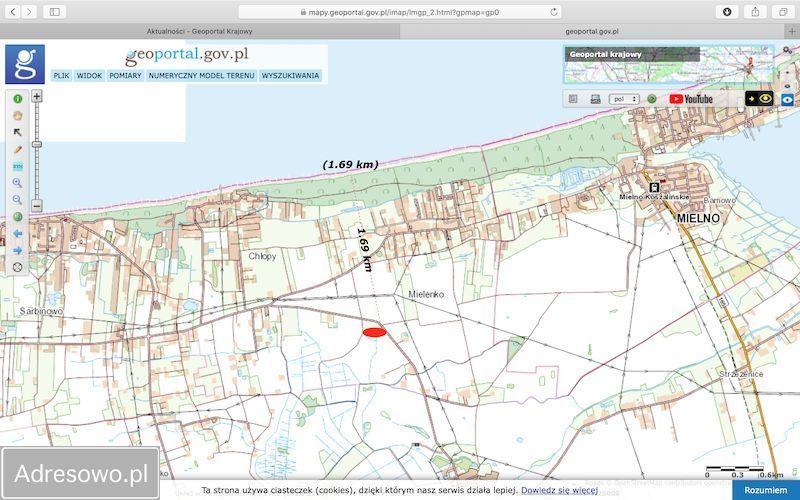Viewport: 800px width, 500px height.
Task: Activate the magnifier zoom-in tool
Action: 17,183
